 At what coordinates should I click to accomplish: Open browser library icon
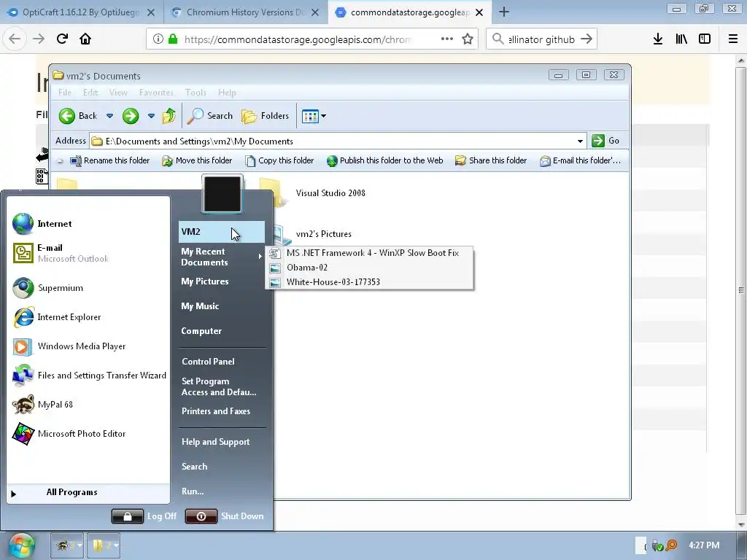pyautogui.click(x=681, y=39)
